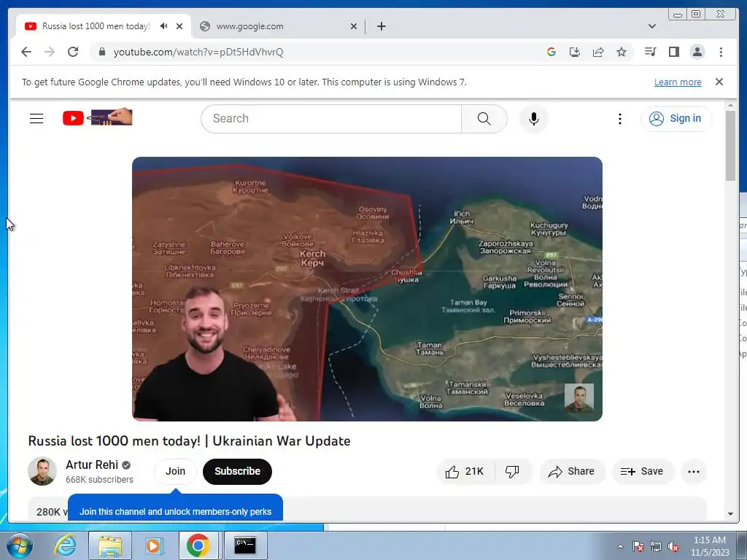The image size is (747, 560).
Task: Open the YouTube hamburger guide menu
Action: (x=36, y=118)
